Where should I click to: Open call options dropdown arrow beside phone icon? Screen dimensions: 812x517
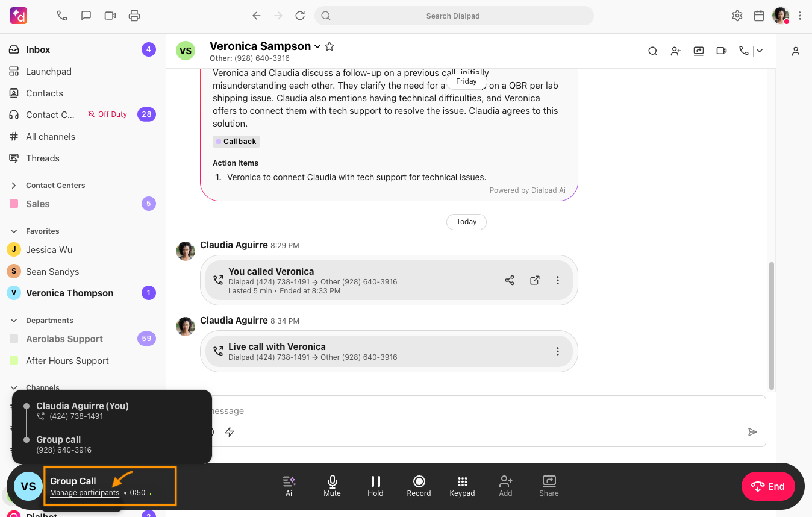[760, 51]
